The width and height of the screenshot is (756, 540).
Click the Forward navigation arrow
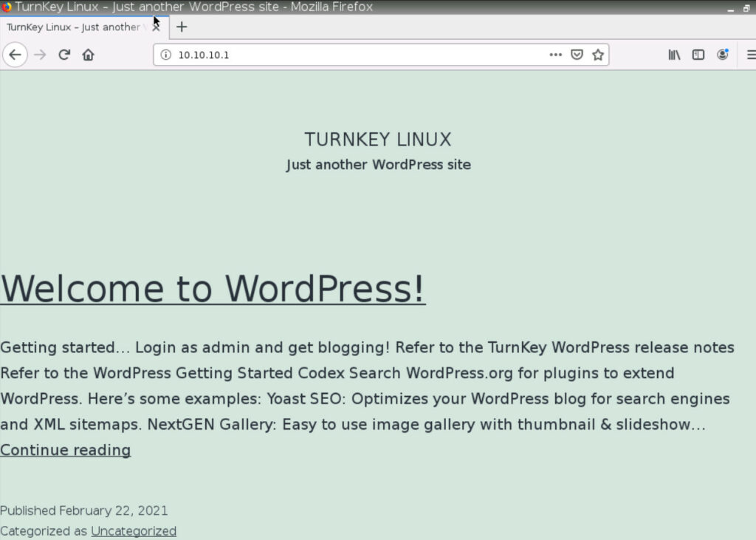(40, 55)
